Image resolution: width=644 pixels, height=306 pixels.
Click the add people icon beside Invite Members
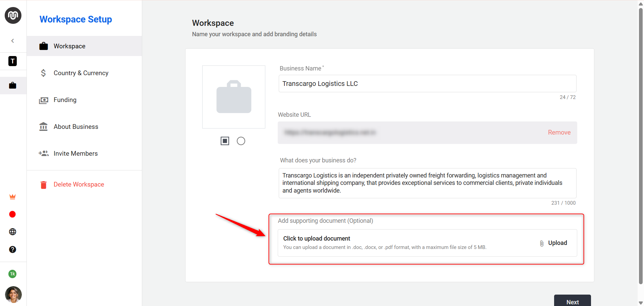(x=44, y=153)
